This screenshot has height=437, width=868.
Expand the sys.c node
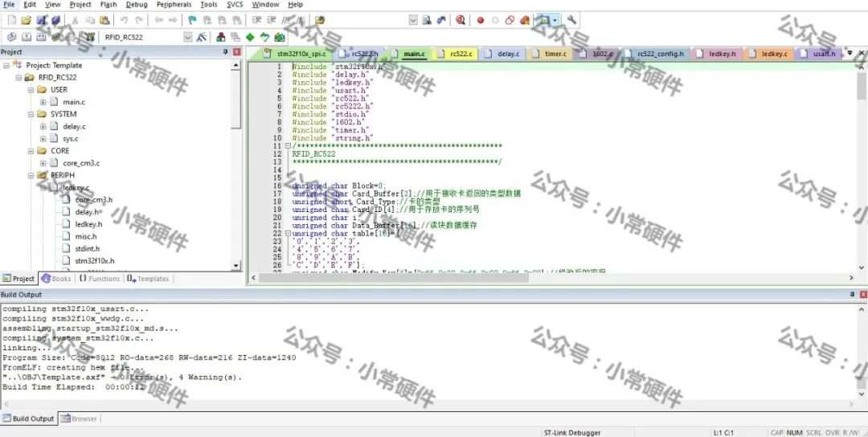click(x=43, y=139)
